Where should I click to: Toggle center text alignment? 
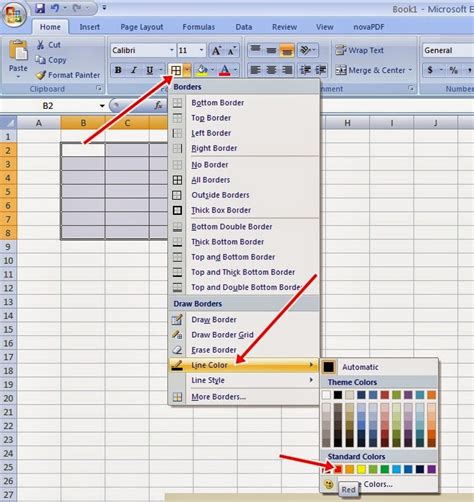[x=271, y=70]
